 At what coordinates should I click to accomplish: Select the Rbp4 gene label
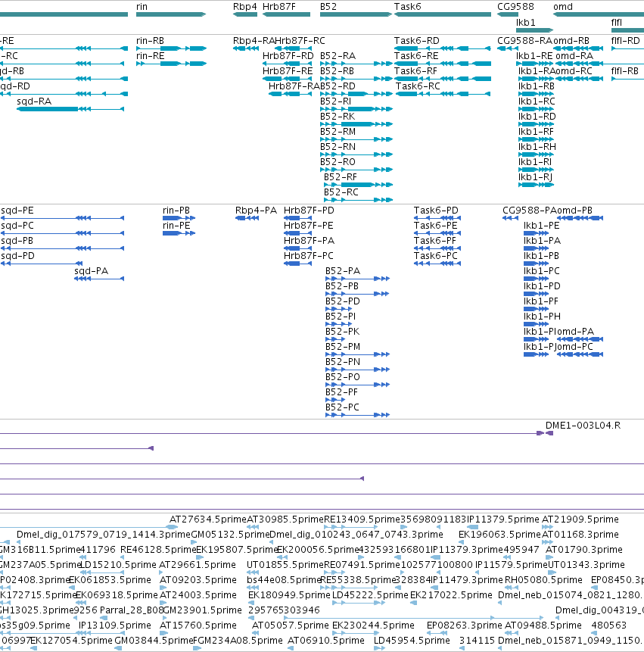click(x=244, y=7)
